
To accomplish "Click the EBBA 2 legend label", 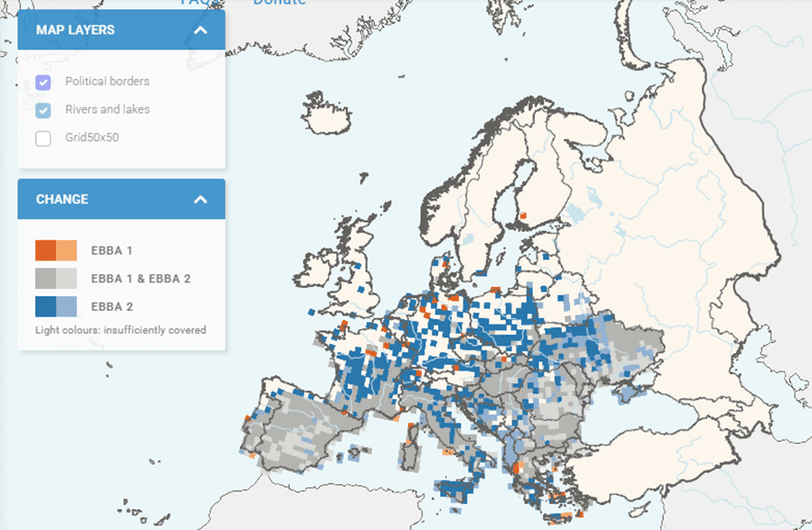I will pyautogui.click(x=112, y=307).
